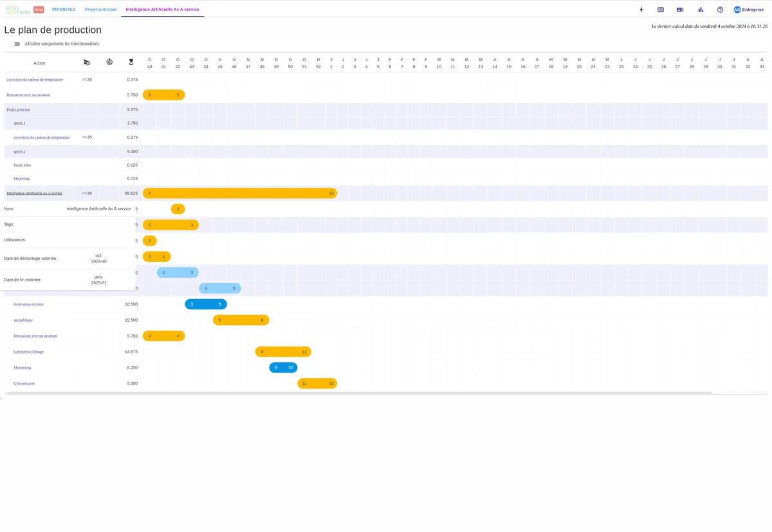
Task: Click the week 40 column header
Action: coord(149,62)
